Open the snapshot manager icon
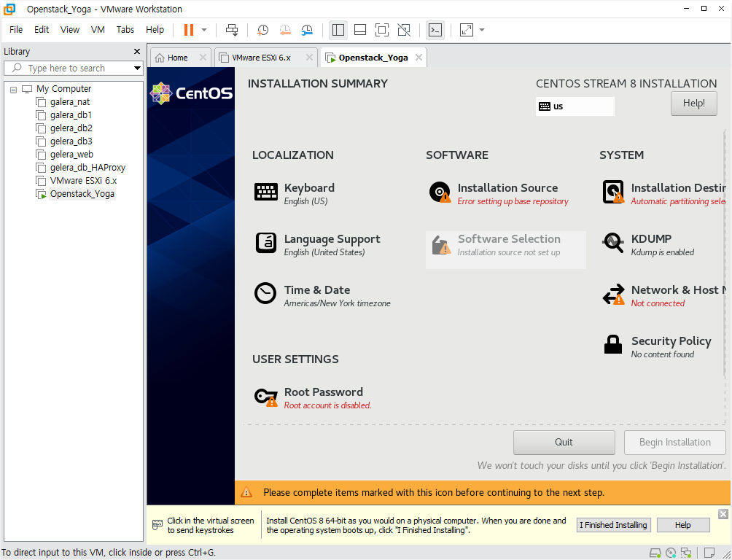 307,30
